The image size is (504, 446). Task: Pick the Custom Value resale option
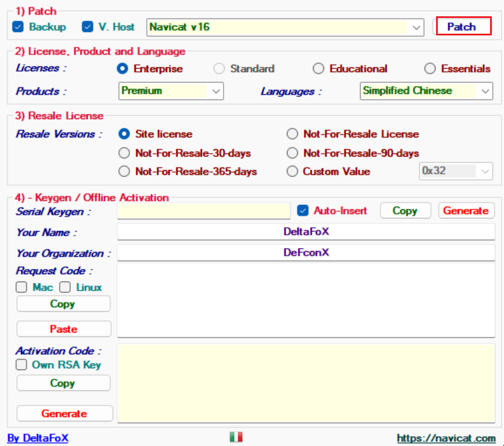[x=292, y=171]
